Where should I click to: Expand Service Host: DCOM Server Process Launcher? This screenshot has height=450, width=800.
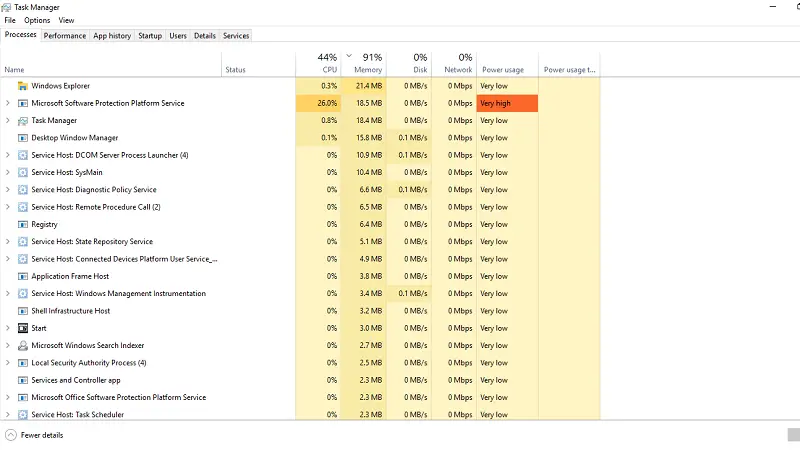pos(8,155)
